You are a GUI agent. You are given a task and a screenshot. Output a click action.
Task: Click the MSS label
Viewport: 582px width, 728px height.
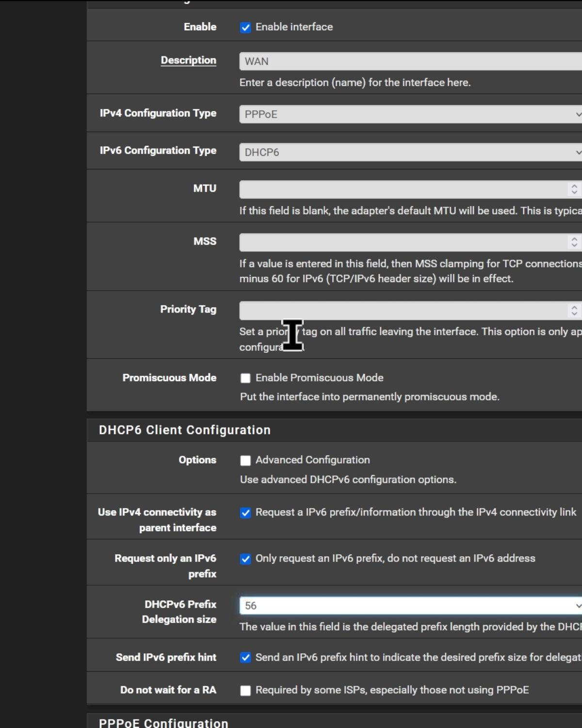point(205,241)
